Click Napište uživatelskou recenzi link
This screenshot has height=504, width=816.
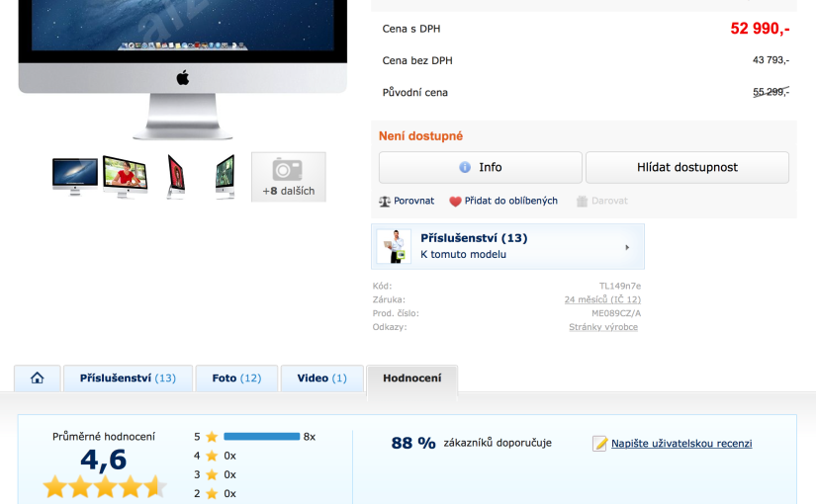[x=681, y=444]
